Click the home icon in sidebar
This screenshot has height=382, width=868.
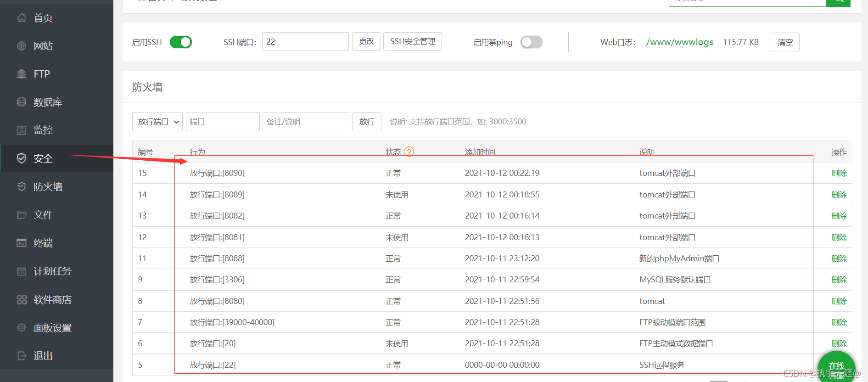click(x=22, y=17)
